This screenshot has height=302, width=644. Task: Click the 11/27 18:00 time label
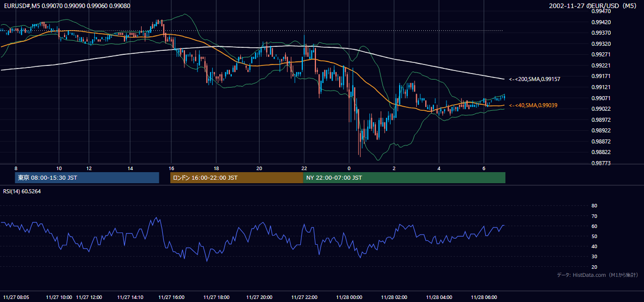[217, 297]
